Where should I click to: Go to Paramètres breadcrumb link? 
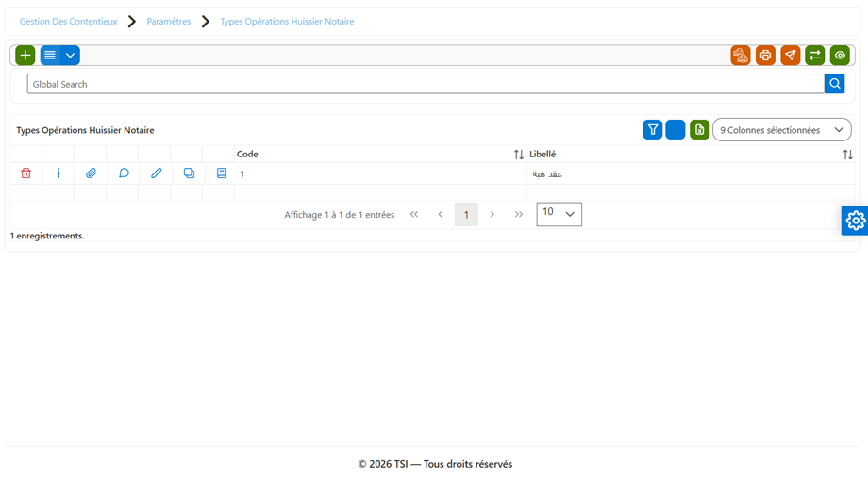point(168,21)
